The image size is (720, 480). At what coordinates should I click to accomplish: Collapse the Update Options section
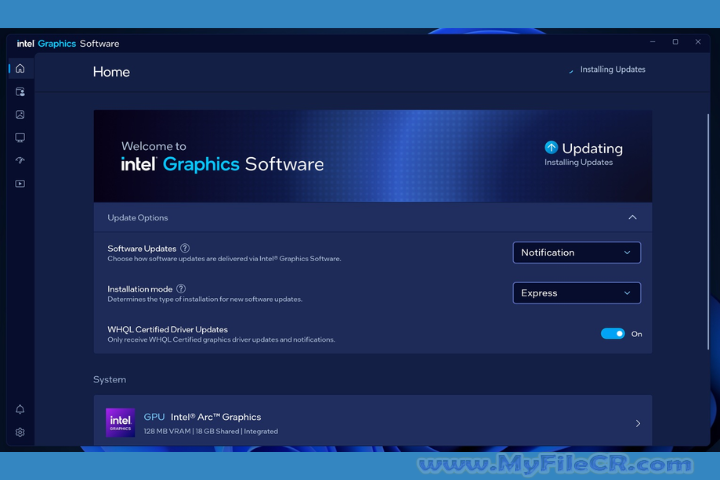pos(632,217)
